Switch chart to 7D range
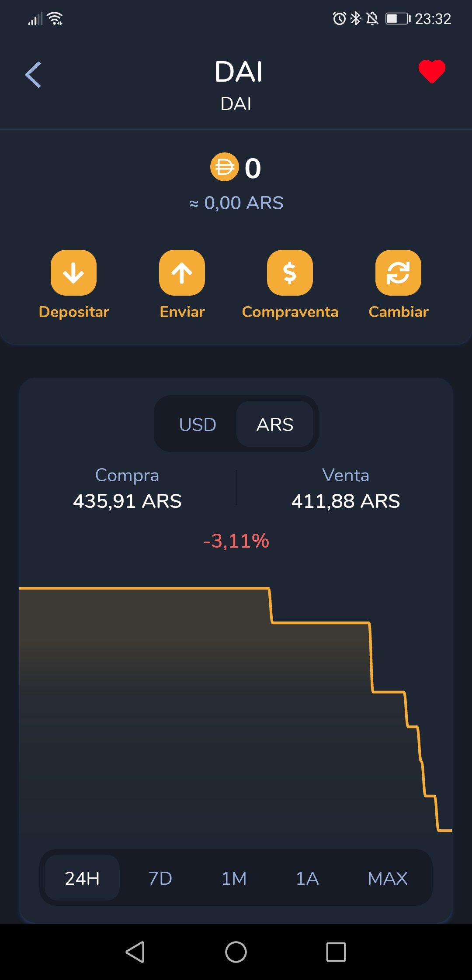The width and height of the screenshot is (472, 980). tap(160, 878)
